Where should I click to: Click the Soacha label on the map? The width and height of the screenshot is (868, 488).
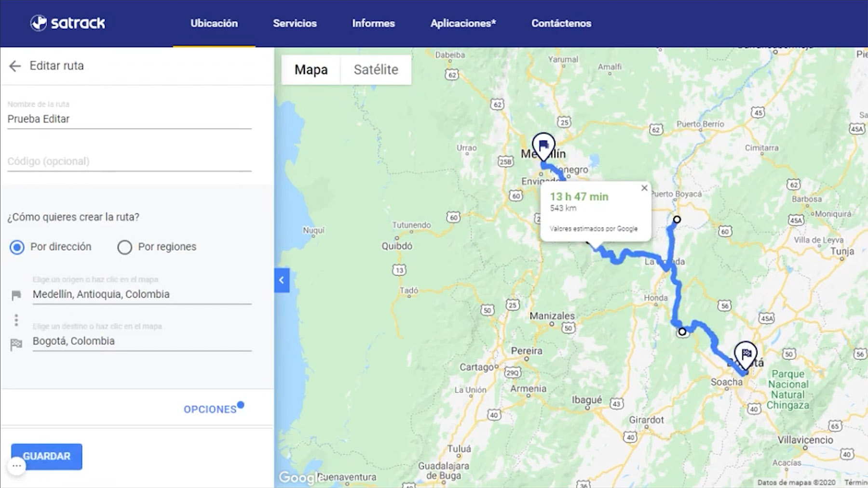(x=727, y=382)
